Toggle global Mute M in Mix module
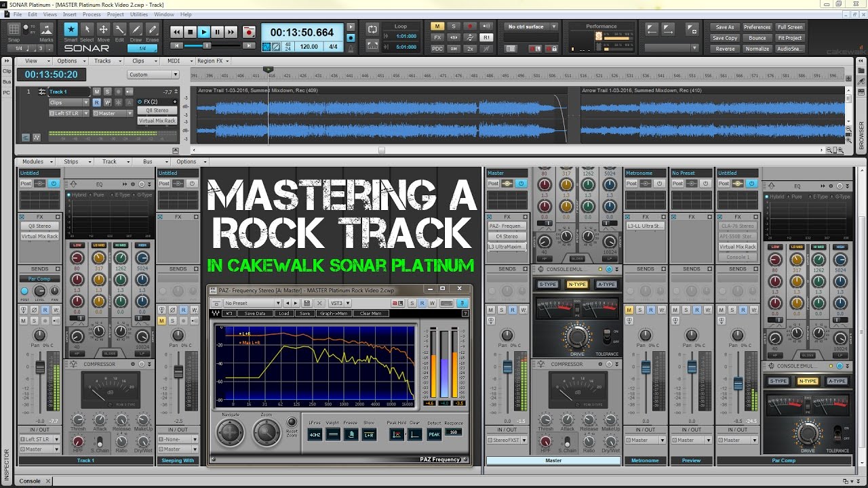Image resolution: width=868 pixels, height=488 pixels. (x=437, y=26)
